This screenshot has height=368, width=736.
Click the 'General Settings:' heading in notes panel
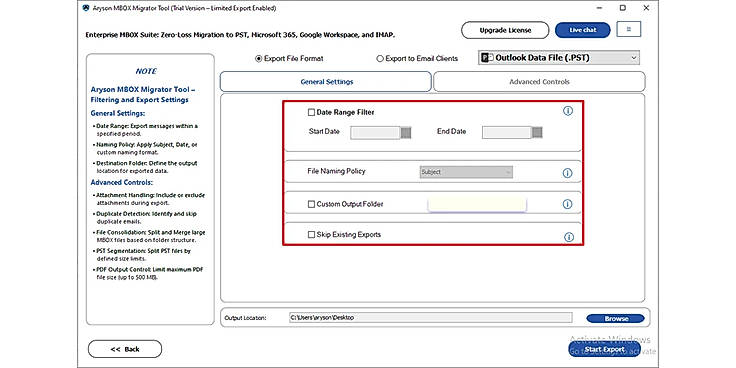118,113
